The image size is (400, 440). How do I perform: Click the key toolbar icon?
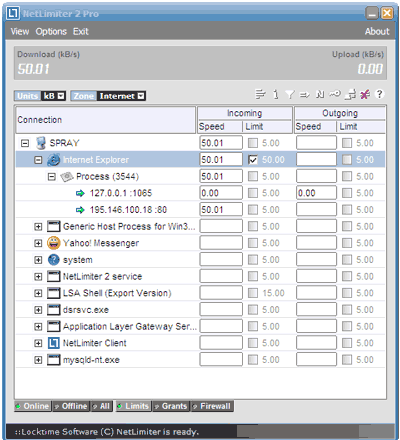pyautogui.click(x=335, y=94)
